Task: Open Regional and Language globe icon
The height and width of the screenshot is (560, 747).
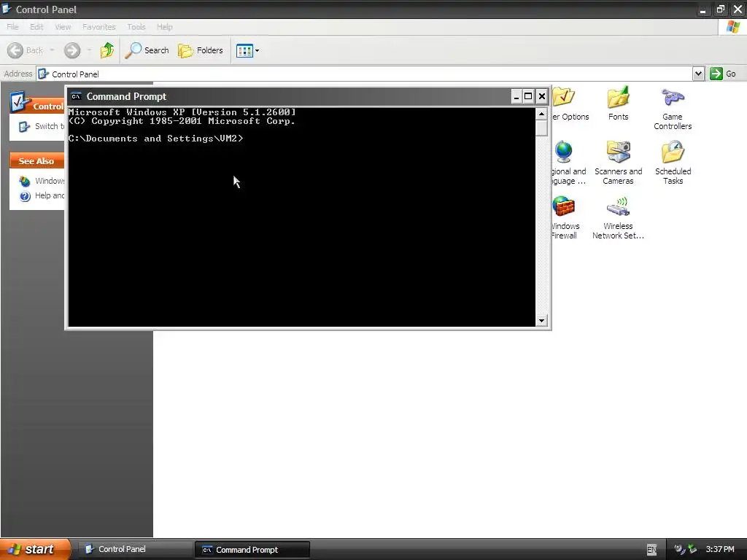Action: (564, 152)
